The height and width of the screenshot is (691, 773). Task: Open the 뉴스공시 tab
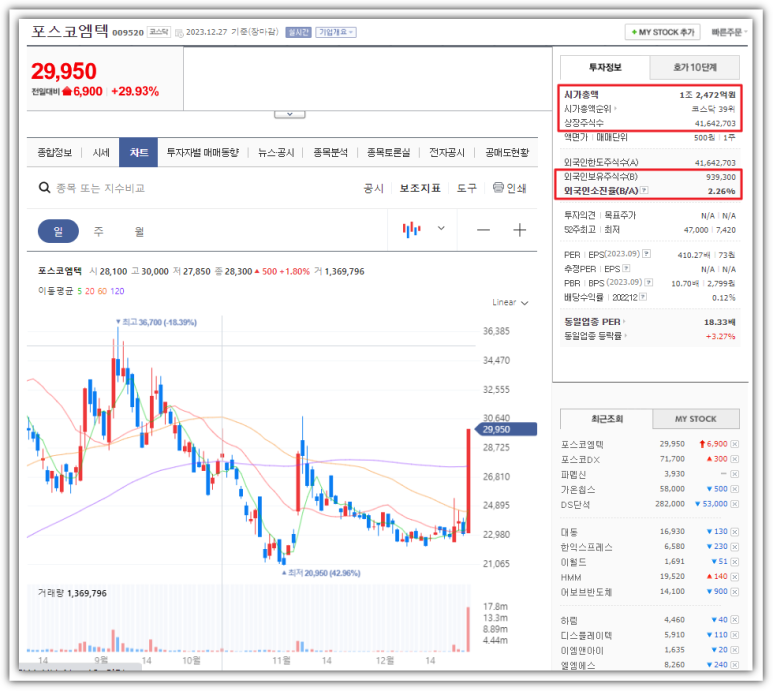pos(276,152)
